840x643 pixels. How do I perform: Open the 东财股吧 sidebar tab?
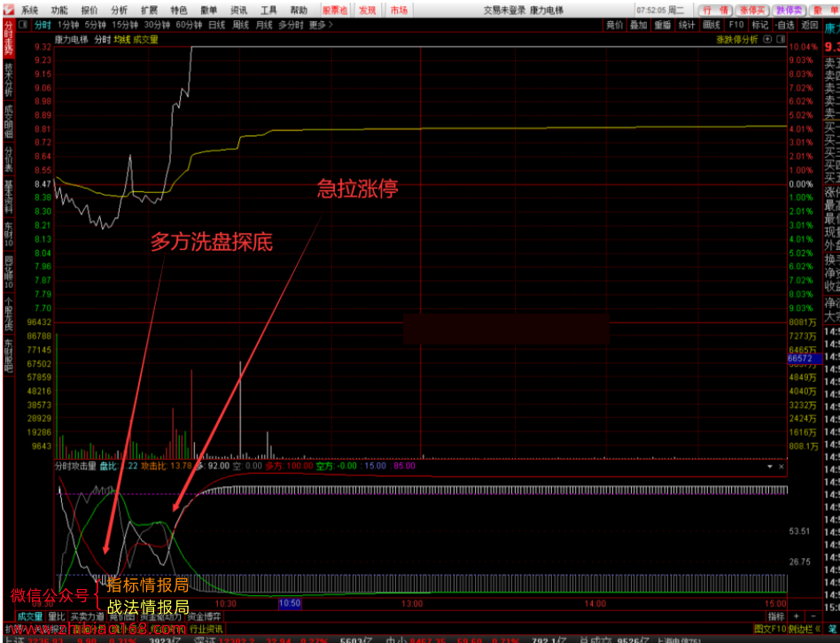point(9,355)
